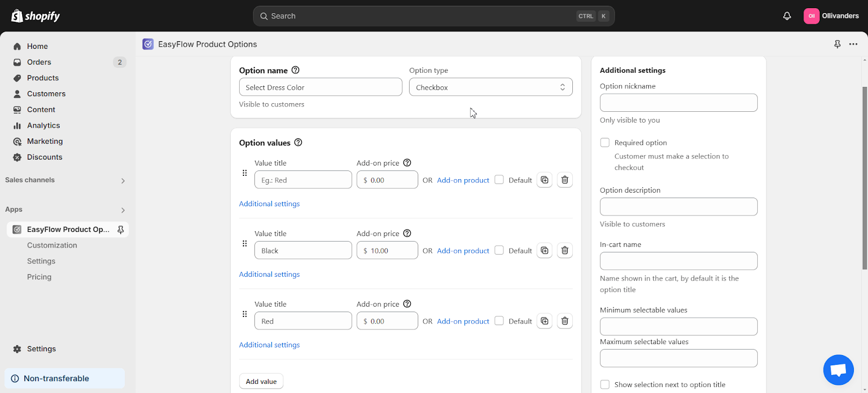This screenshot has width=868, height=393.
Task: Click the In-cart name field
Action: tap(679, 261)
